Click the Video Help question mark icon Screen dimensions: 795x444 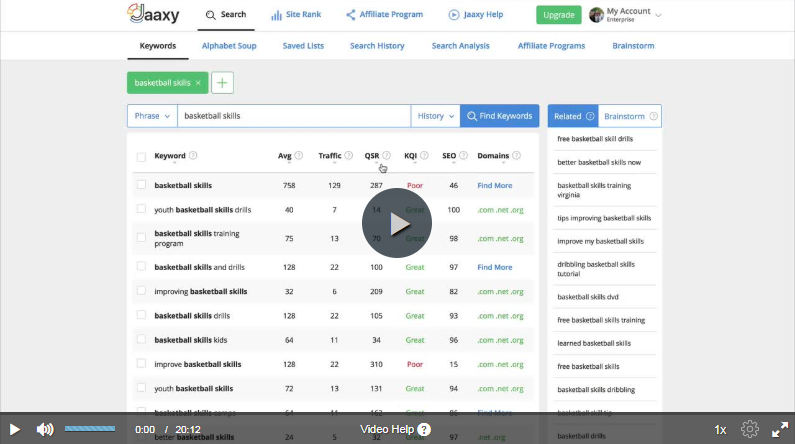(424, 429)
